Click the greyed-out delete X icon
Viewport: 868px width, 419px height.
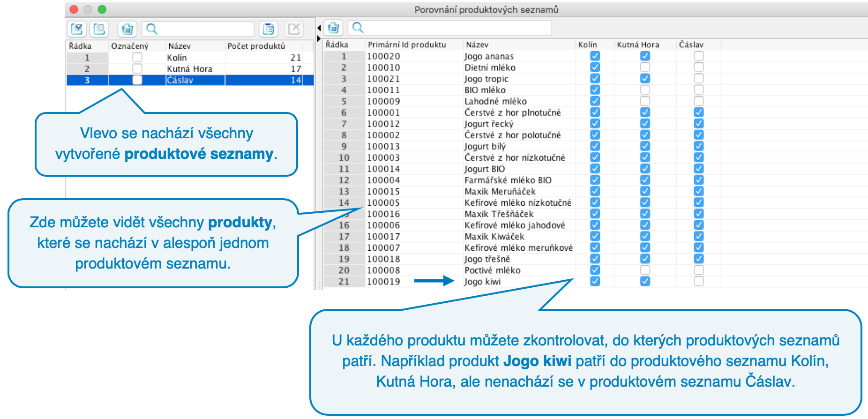(x=294, y=29)
